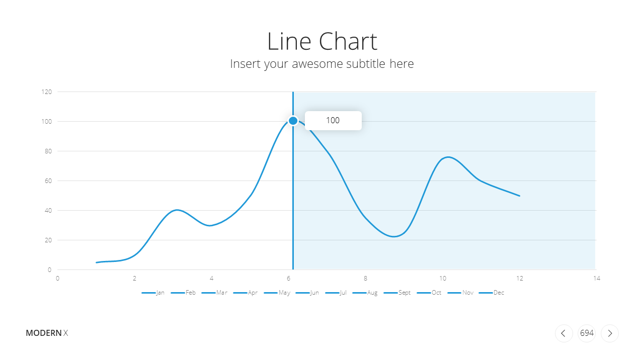Select the Jan legend entry
Screen dimensions: 644x362
click(x=153, y=293)
